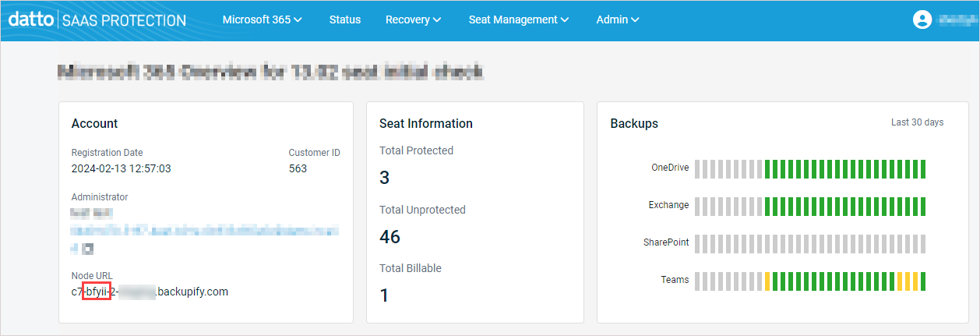Image resolution: width=980 pixels, height=336 pixels.
Task: Click the blurred administrator email link
Action: tap(204, 232)
